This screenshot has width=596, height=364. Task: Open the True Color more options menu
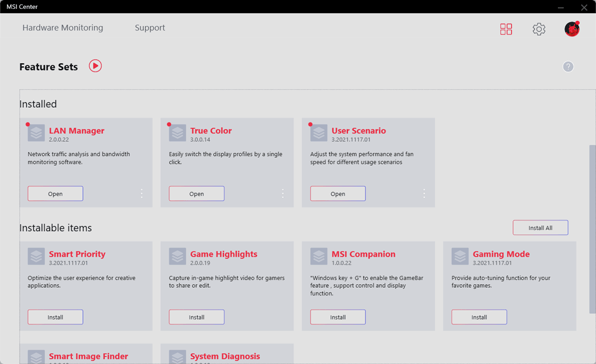(x=283, y=194)
